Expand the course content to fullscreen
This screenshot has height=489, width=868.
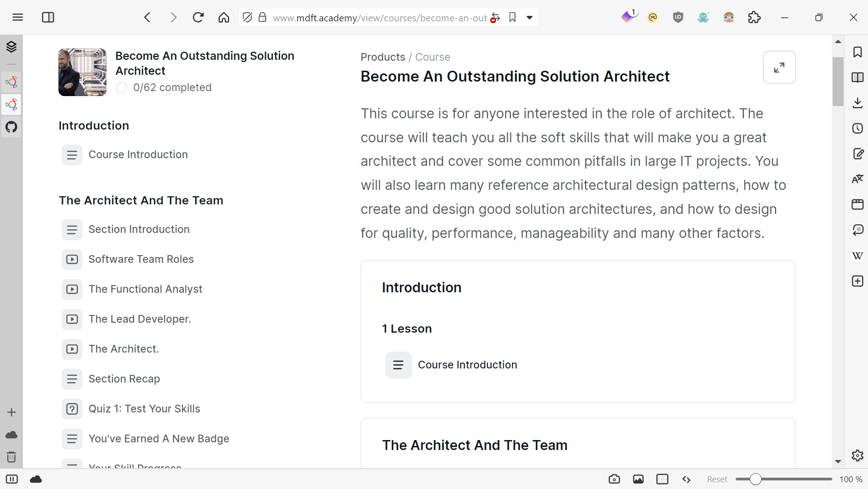pyautogui.click(x=779, y=68)
